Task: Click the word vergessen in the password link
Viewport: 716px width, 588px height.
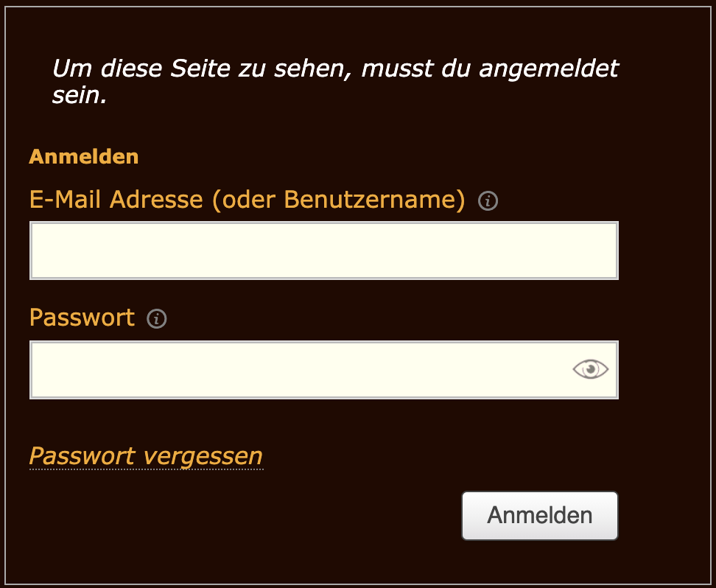Action: tap(203, 456)
